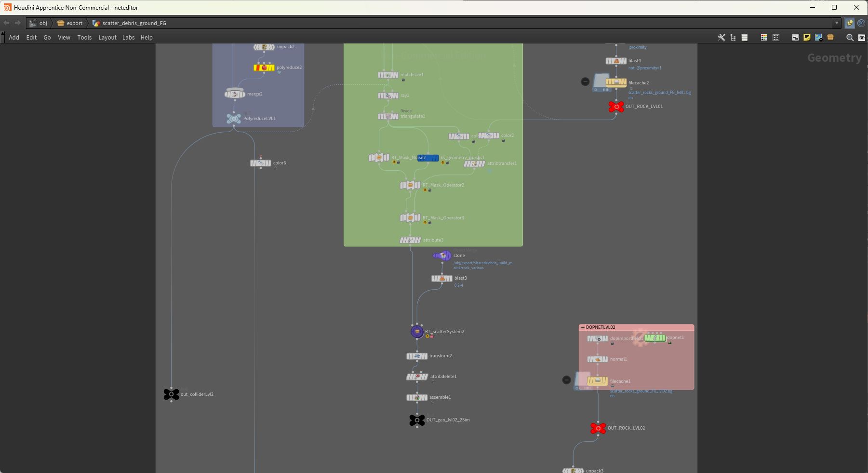Open the find node magnifier icon
868x473 pixels.
850,38
